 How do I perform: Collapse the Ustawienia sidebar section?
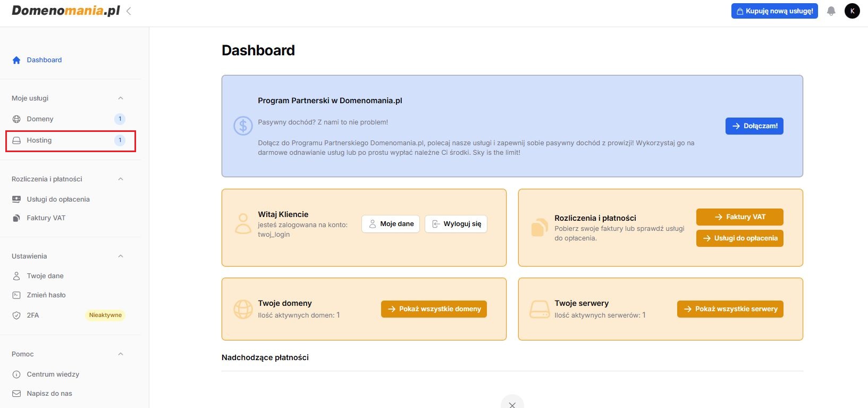121,256
